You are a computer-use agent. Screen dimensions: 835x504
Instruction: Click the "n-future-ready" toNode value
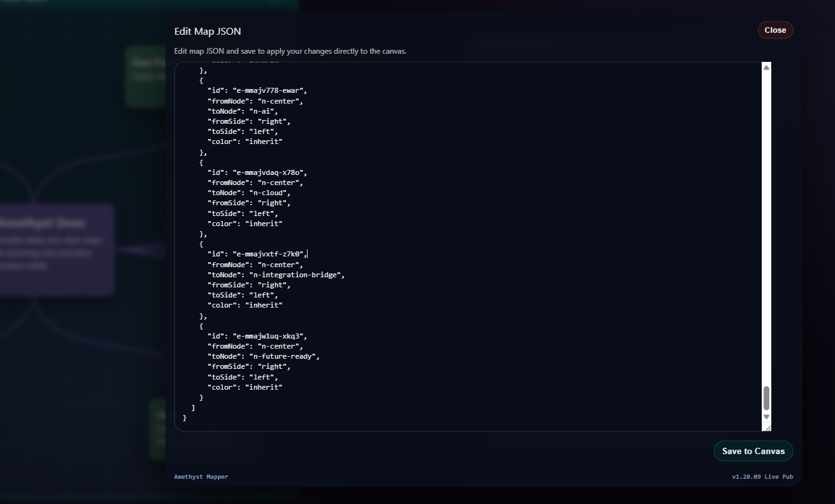click(x=283, y=357)
